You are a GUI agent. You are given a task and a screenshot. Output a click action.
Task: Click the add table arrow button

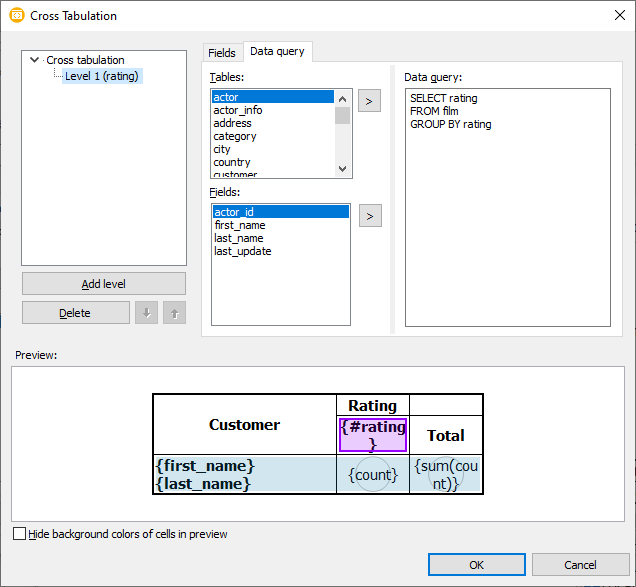[x=369, y=101]
